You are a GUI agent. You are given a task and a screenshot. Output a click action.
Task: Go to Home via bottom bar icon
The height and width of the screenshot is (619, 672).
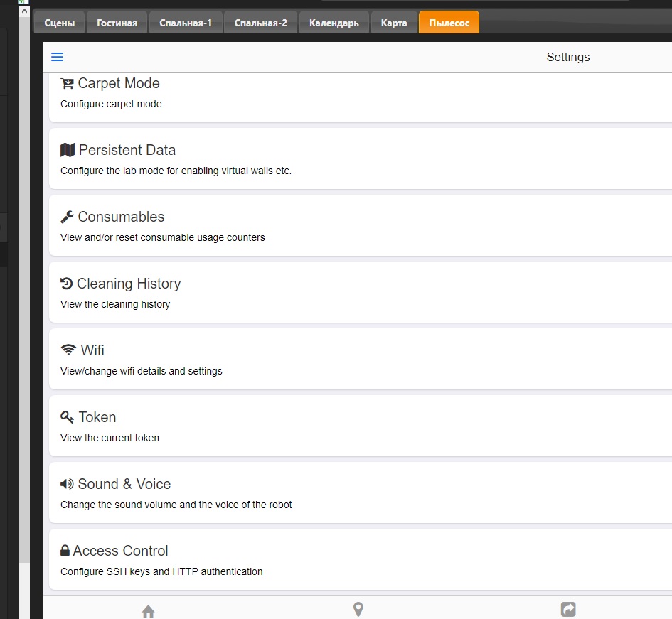148,610
